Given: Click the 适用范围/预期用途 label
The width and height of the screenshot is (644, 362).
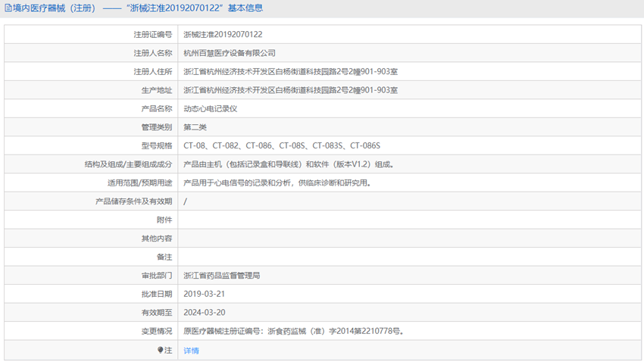Looking at the screenshot, I should pos(139,183).
